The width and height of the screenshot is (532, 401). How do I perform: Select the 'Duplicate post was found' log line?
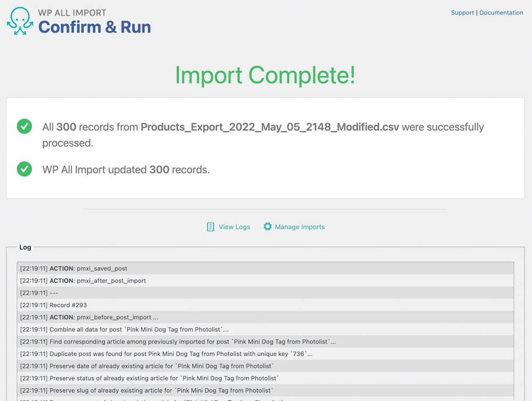[x=265, y=354]
